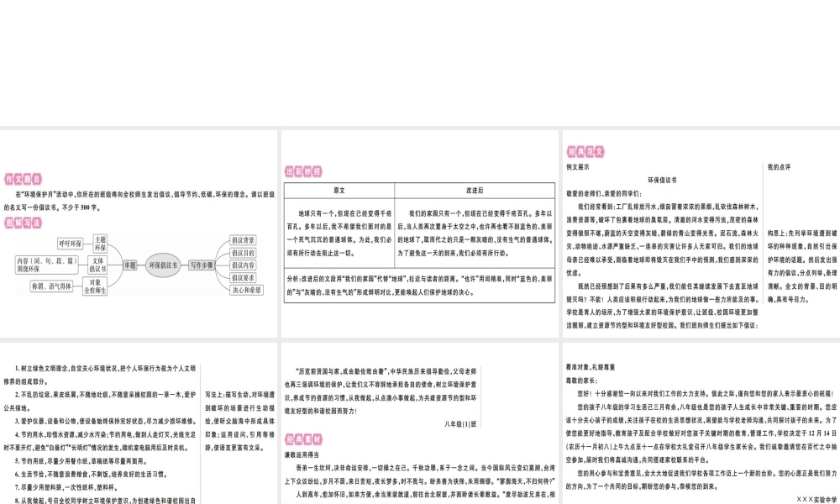840x504 pixels.
Task: Click the pink 经典素材 heading
Action: pyautogui.click(x=304, y=439)
